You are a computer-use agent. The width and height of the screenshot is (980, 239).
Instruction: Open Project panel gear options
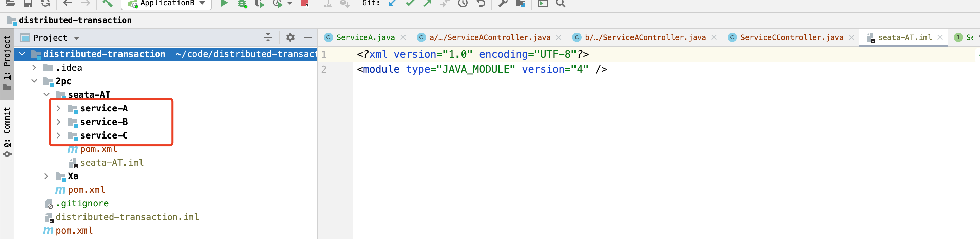point(290,37)
